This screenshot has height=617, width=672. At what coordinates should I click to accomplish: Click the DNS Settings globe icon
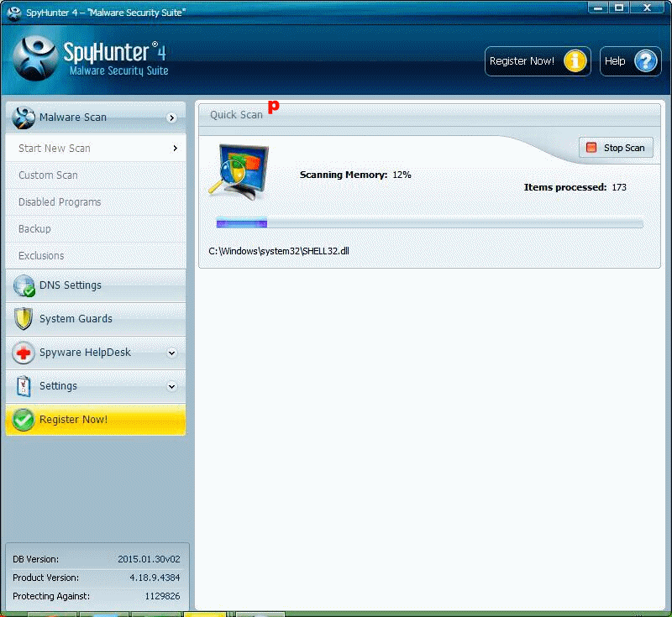point(24,285)
